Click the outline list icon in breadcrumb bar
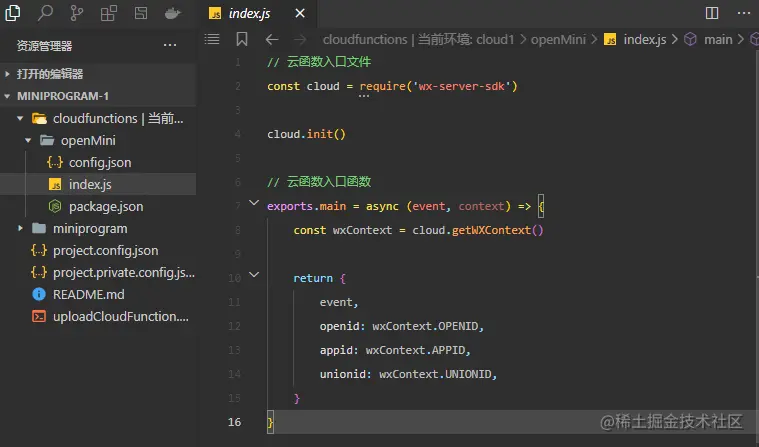This screenshot has width=759, height=447. click(x=212, y=39)
